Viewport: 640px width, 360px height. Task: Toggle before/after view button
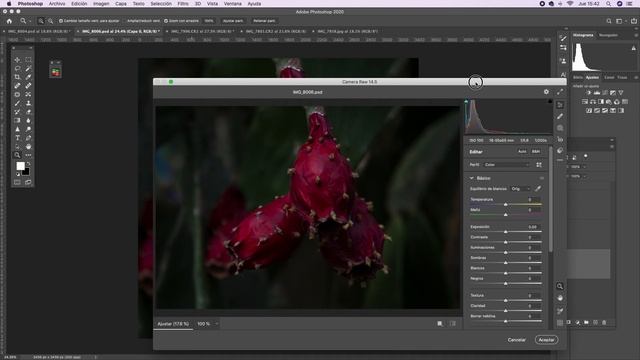440,324
